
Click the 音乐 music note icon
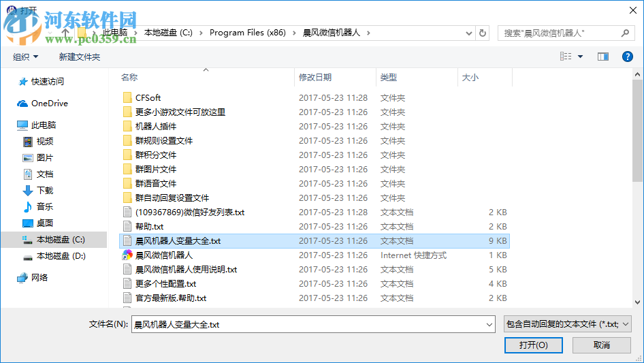27,206
